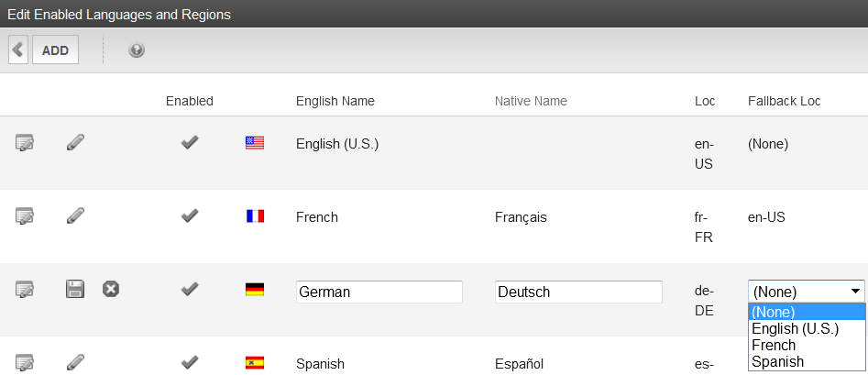Click the French flag icon
This screenshot has height=375, width=868.
point(255,216)
